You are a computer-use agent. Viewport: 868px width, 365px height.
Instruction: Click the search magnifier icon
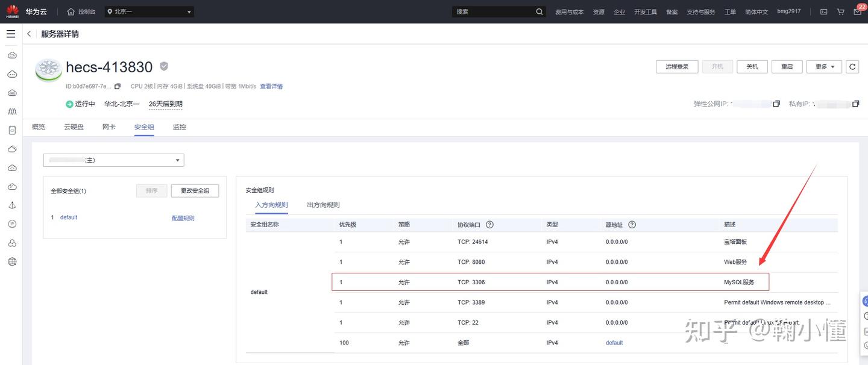pyautogui.click(x=539, y=11)
